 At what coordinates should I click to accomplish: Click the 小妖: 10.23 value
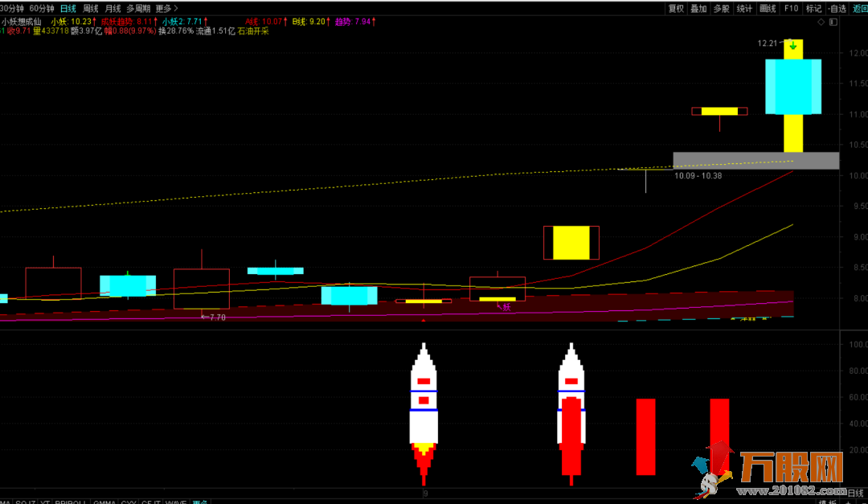coord(74,22)
